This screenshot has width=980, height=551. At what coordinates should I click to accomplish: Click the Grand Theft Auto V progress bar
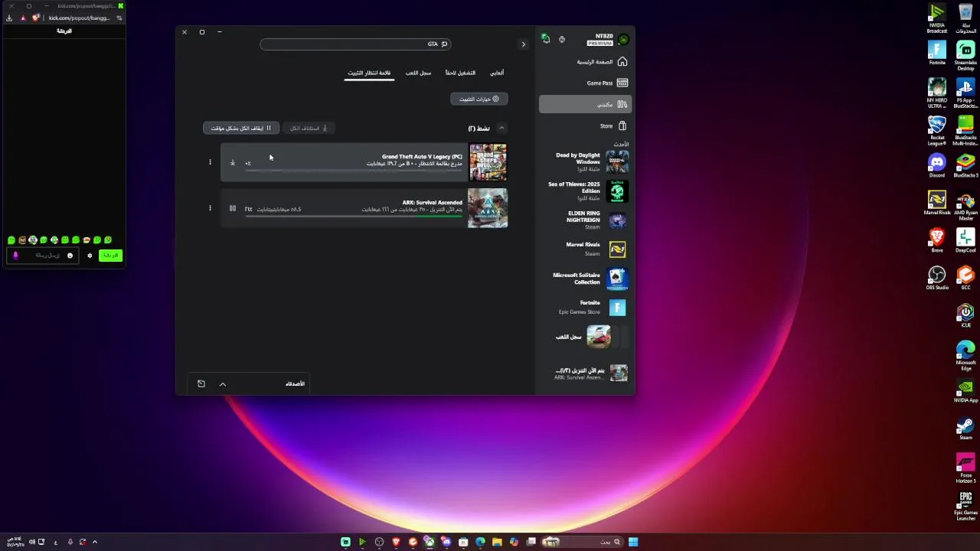pyautogui.click(x=354, y=170)
